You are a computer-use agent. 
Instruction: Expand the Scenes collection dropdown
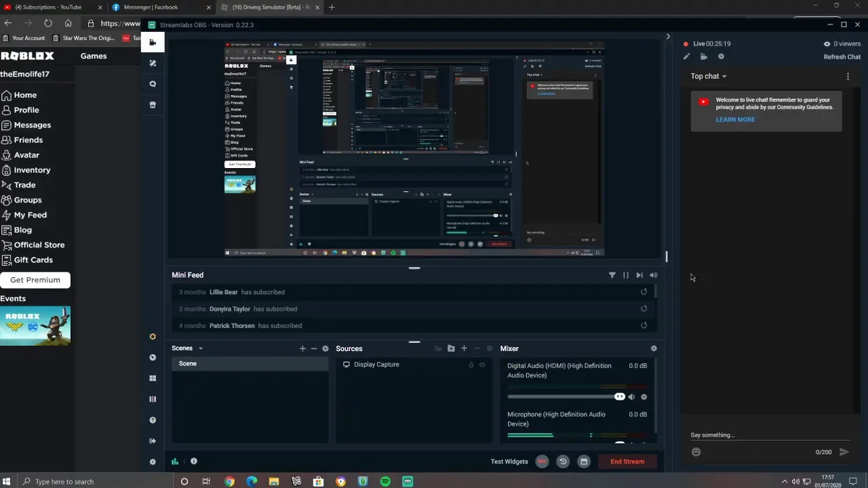(x=200, y=348)
